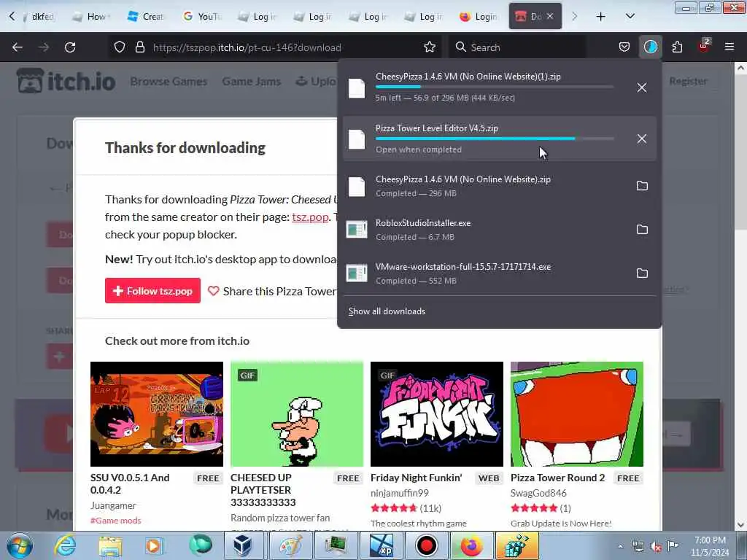The height and width of the screenshot is (560, 747).
Task: Open the tracking protection shield icon
Action: tap(120, 47)
